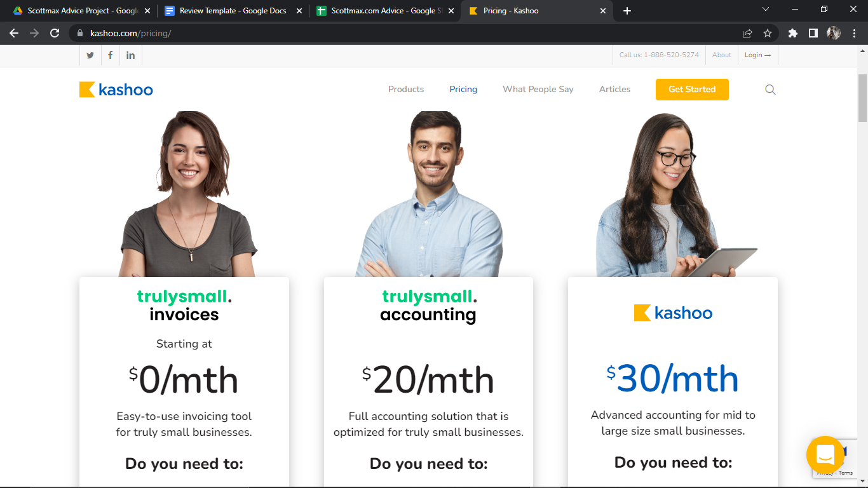Open the About link
This screenshot has width=868, height=488.
pos(721,55)
